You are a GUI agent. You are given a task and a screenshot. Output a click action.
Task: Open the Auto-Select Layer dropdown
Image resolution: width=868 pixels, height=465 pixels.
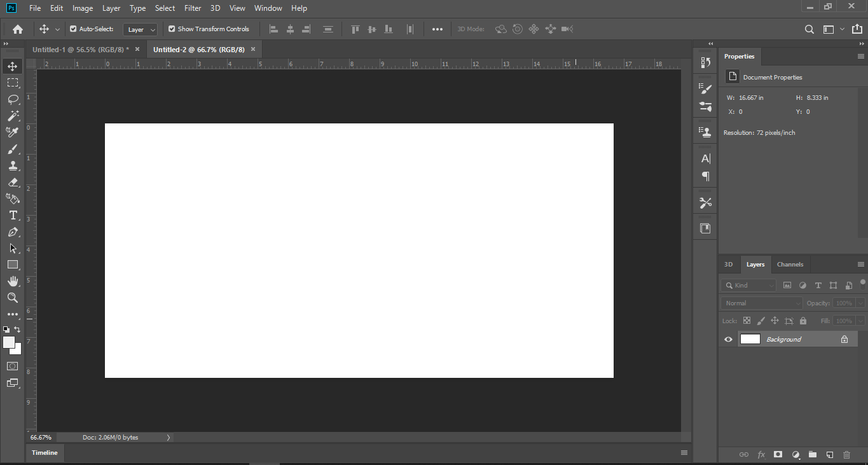141,29
